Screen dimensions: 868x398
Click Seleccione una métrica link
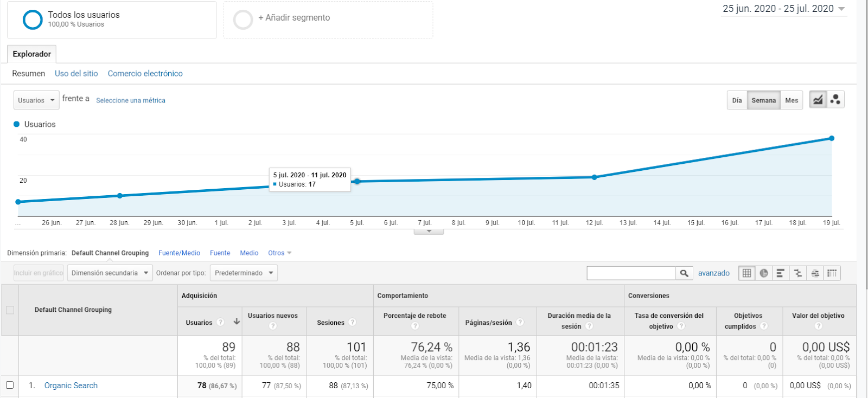coord(131,100)
